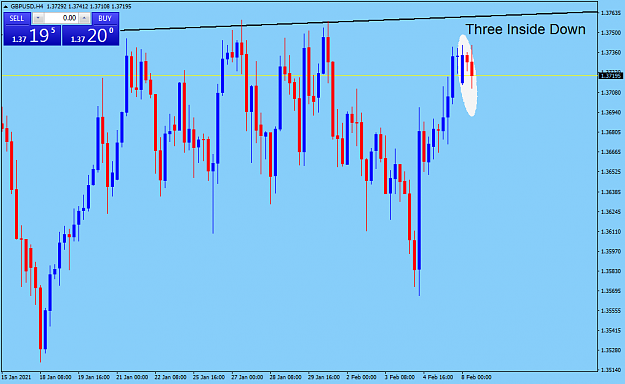Click the current price tag 1.37195
The width and height of the screenshot is (625, 384).
[611, 76]
